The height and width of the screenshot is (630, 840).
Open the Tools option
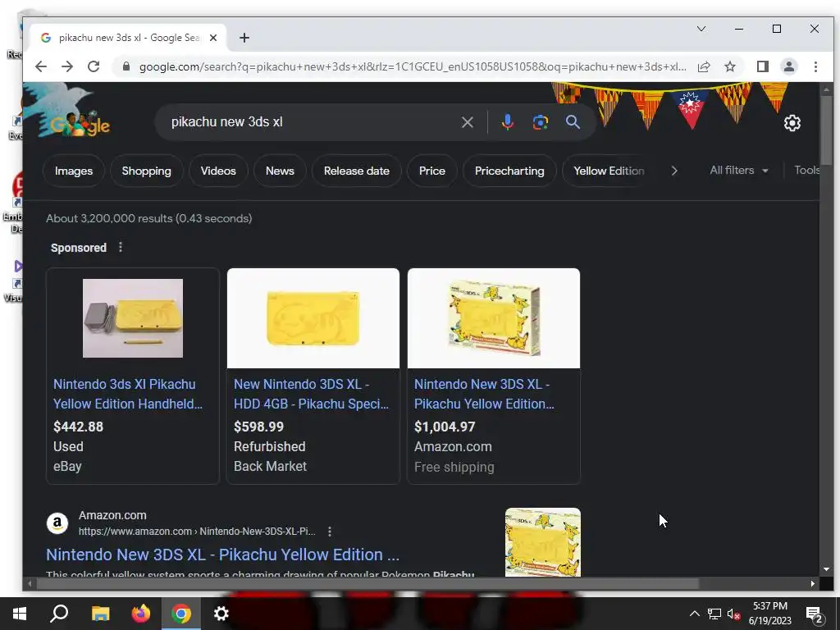[x=807, y=171]
